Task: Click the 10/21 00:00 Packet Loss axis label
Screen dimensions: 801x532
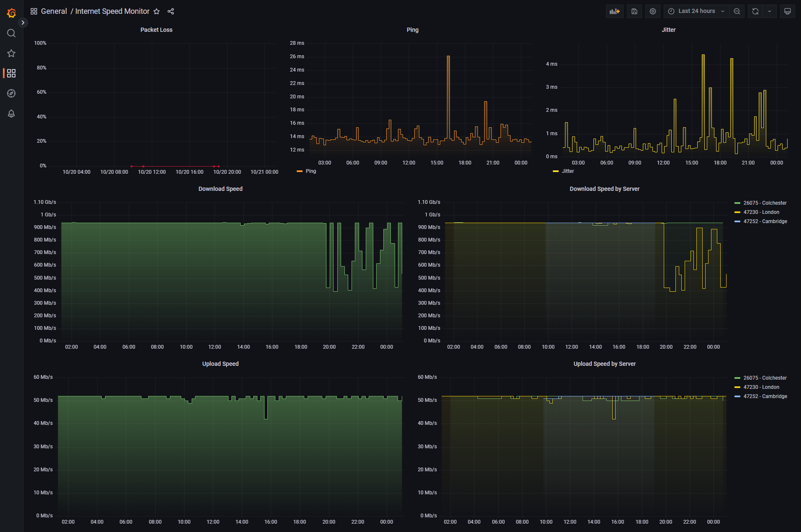Action: click(264, 172)
